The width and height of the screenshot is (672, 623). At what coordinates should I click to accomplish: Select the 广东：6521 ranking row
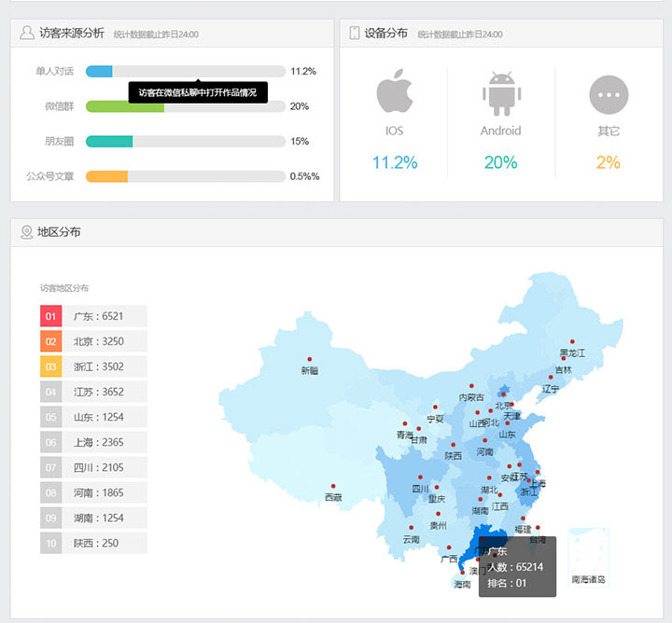[x=93, y=316]
